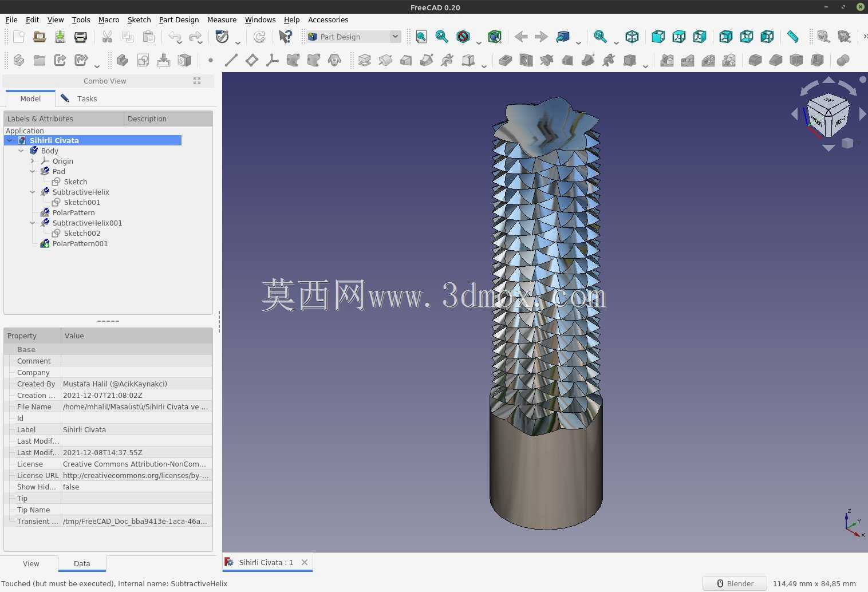Screen dimensions: 868x592
Task: Expand the Origin tree node
Action: 33,161
